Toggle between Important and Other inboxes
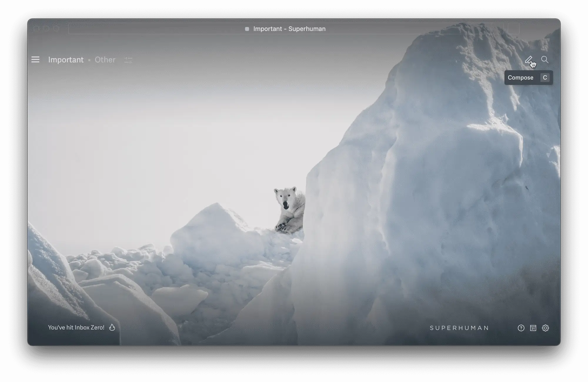 105,60
